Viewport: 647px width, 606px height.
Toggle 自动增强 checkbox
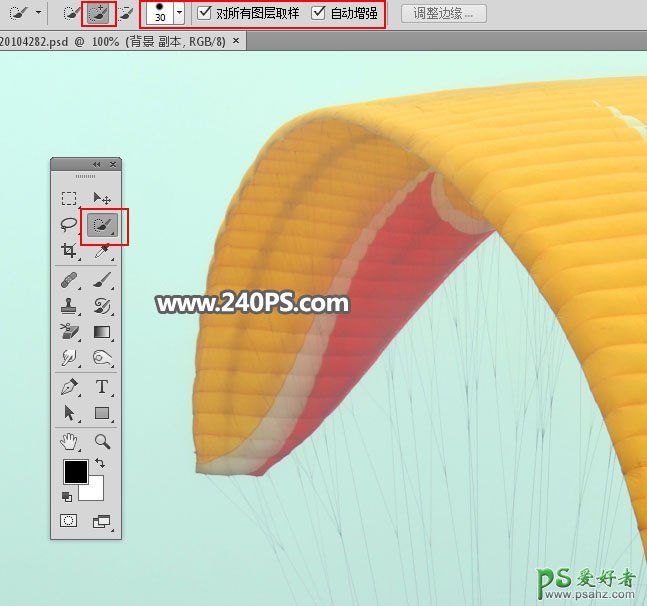318,13
